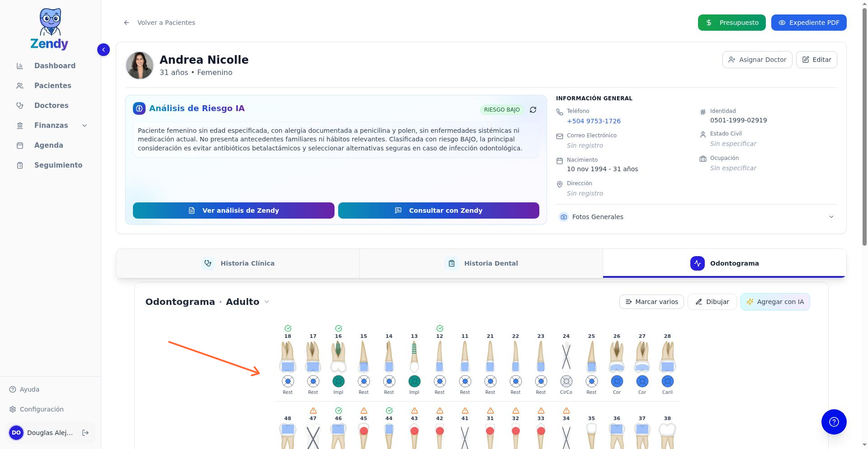Click the Zendy logo
Viewport: 868px width, 449px height.
(x=49, y=29)
